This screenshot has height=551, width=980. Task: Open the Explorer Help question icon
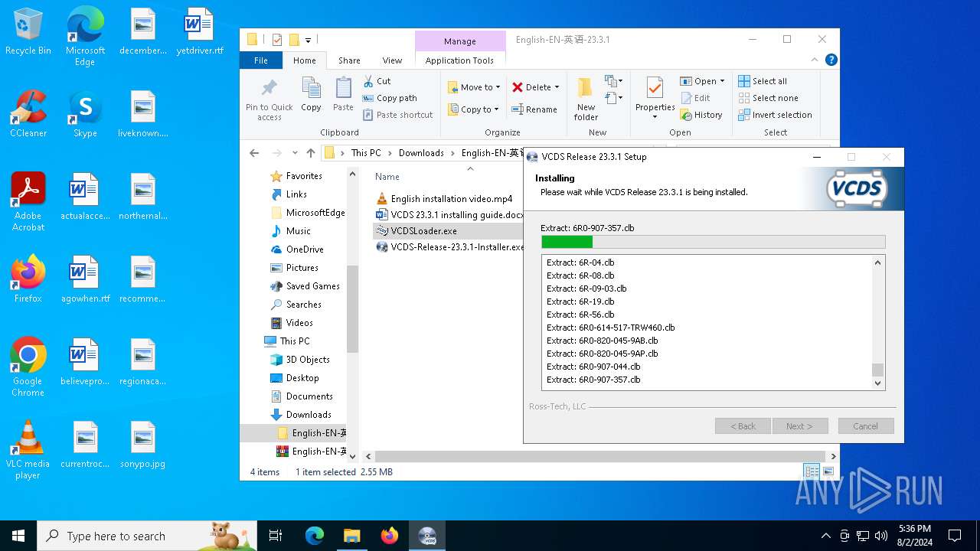[831, 60]
